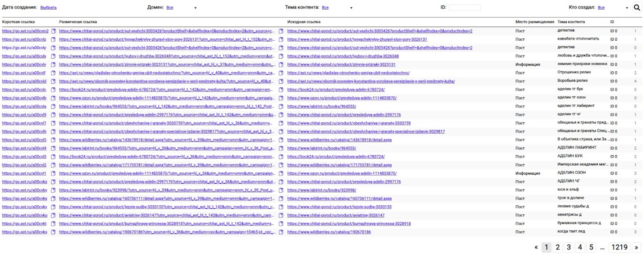Copy short link go.ast.ru/a00cvl9
Viewport: 644px width, 256px height.
click(x=53, y=115)
